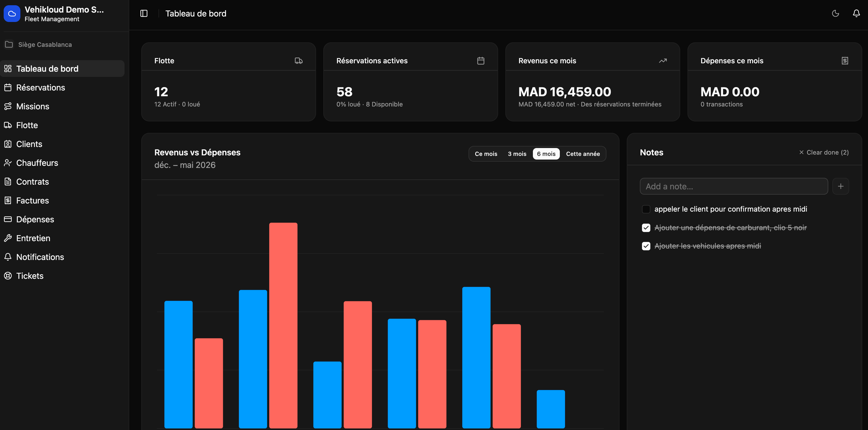Click the tallest red expenses bar
Viewport: 868px width, 430px height.
[283, 326]
